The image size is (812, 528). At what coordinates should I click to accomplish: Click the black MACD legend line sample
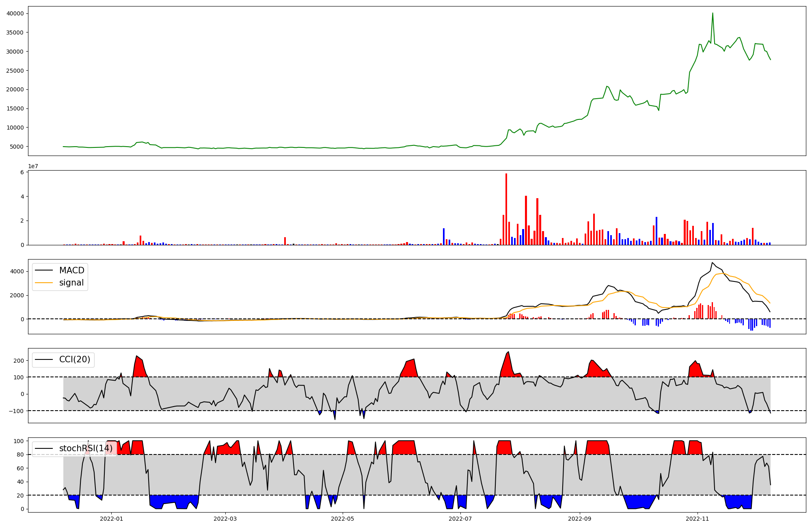[x=44, y=270]
